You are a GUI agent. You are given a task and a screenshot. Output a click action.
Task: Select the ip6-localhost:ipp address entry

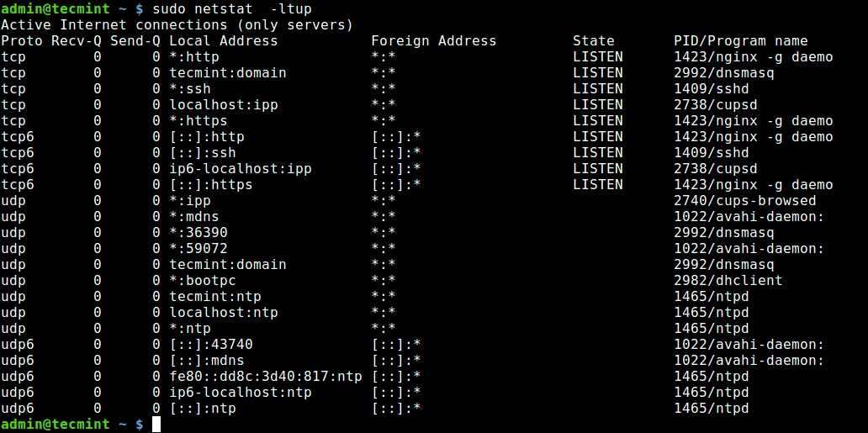240,169
